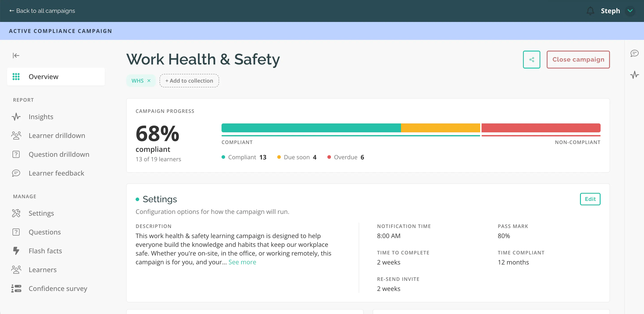Open Settings under Manage
Image resolution: width=644 pixels, height=314 pixels.
click(x=41, y=213)
